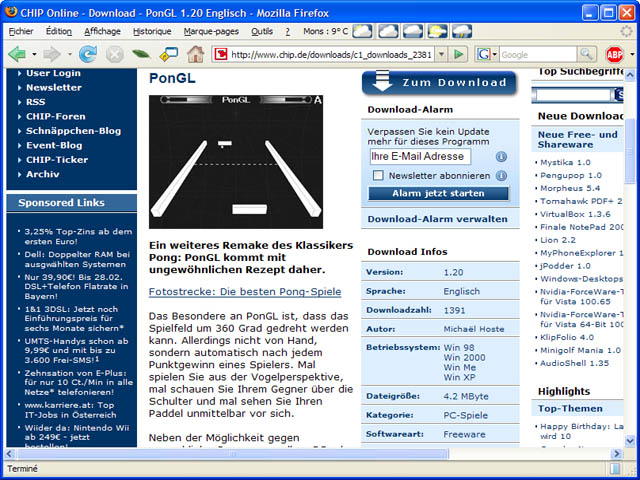The image size is (640, 480).
Task: Open the address bar URL history dropdown
Action: click(441, 54)
